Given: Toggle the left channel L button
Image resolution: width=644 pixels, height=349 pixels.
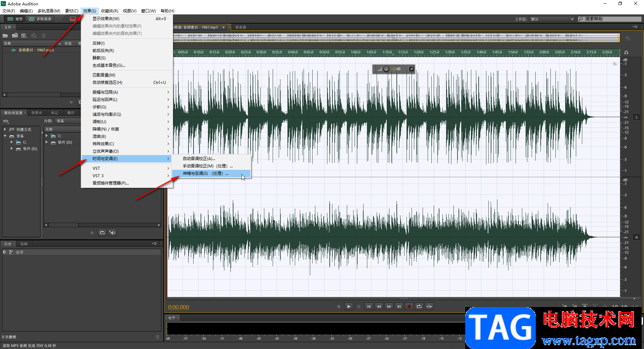Looking at the screenshot, I should coord(637,117).
